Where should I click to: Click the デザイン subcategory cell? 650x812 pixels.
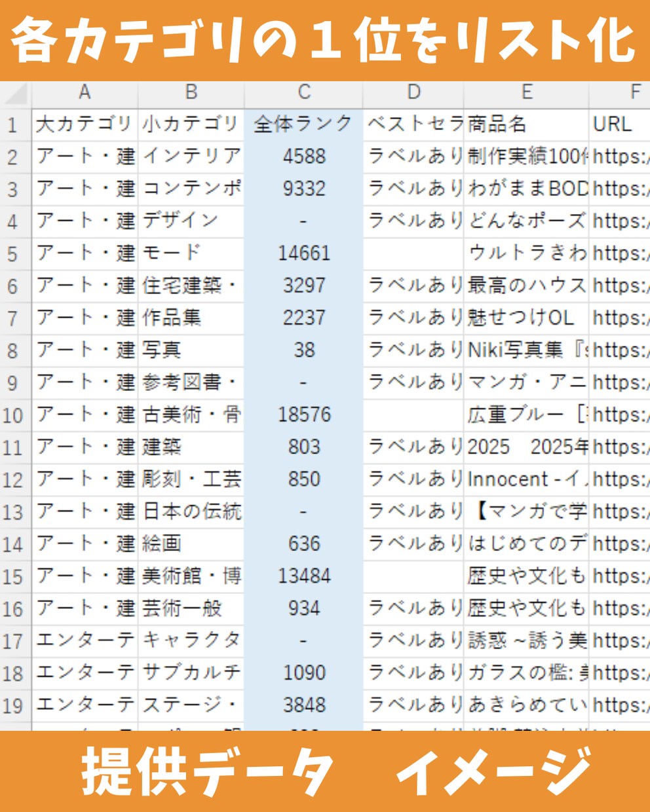(x=191, y=221)
